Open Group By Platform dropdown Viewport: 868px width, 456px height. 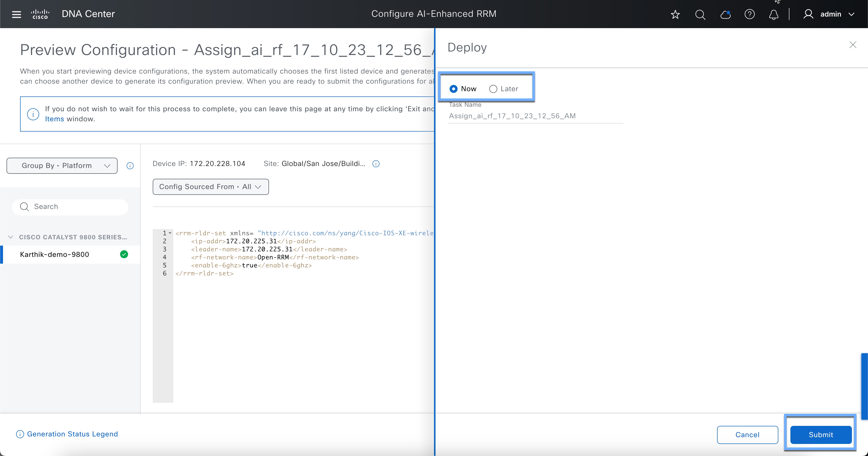[62, 166]
